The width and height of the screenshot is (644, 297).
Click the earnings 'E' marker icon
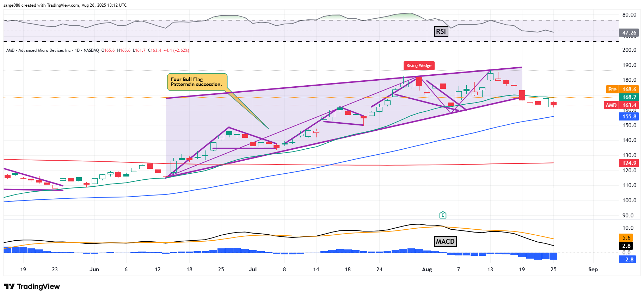coord(443,215)
